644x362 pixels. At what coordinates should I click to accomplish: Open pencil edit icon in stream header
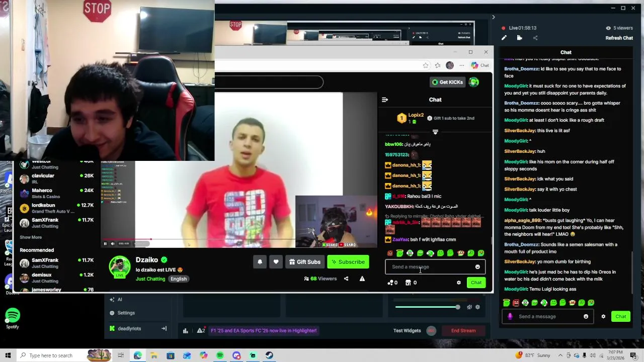pos(504,38)
